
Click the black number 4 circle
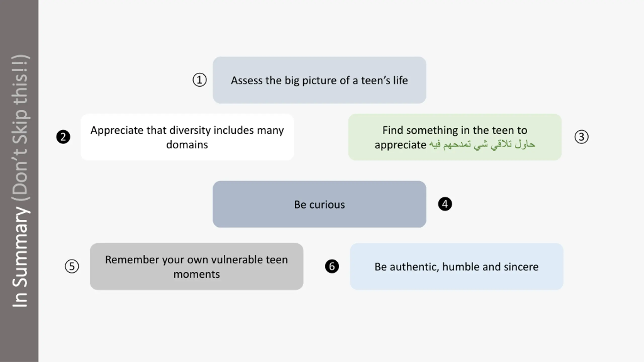pyautogui.click(x=445, y=204)
